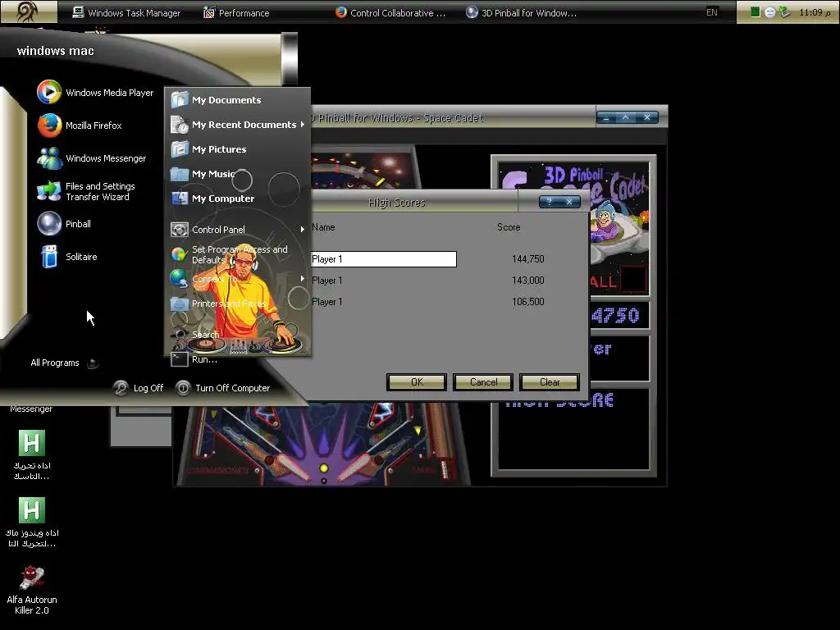Image resolution: width=840 pixels, height=630 pixels.
Task: Open My Computer icon
Action: (180, 199)
